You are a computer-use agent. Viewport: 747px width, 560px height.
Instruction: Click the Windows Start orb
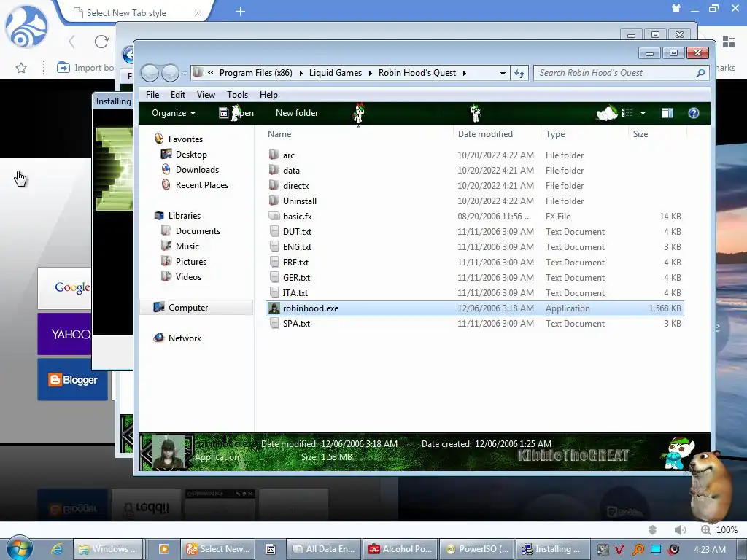[19, 548]
